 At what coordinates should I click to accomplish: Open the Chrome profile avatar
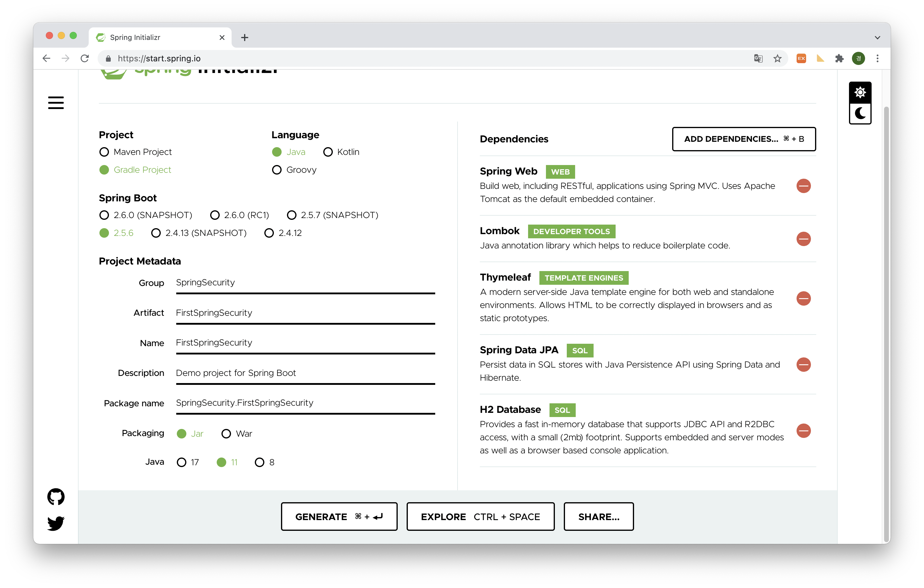pos(859,58)
